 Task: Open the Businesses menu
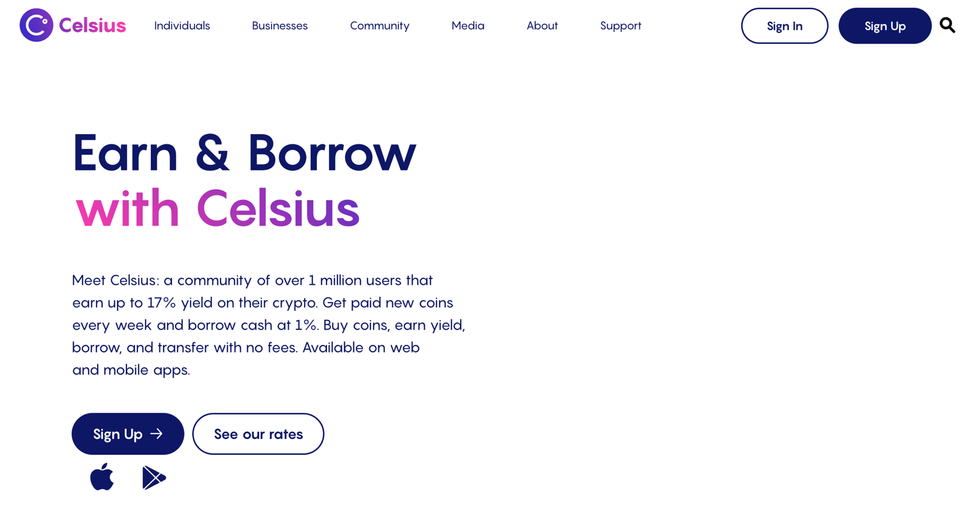point(280,26)
